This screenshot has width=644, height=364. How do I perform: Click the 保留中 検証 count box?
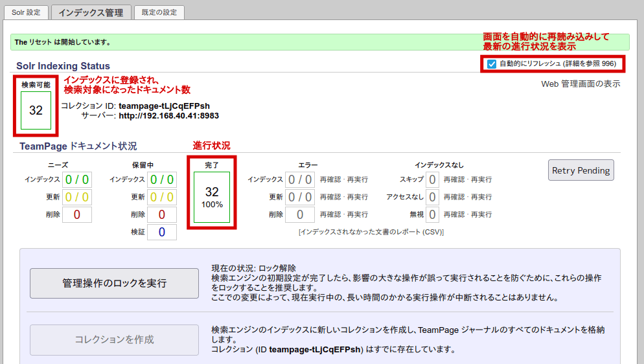[x=162, y=232]
